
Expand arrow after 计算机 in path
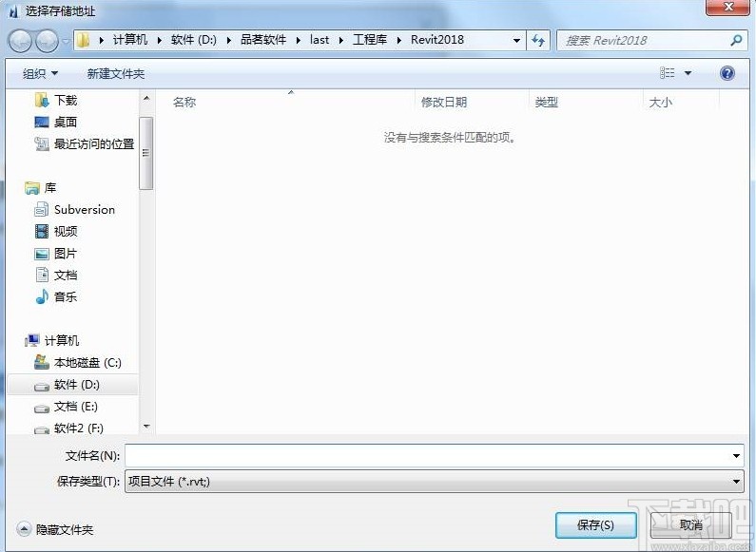(159, 40)
